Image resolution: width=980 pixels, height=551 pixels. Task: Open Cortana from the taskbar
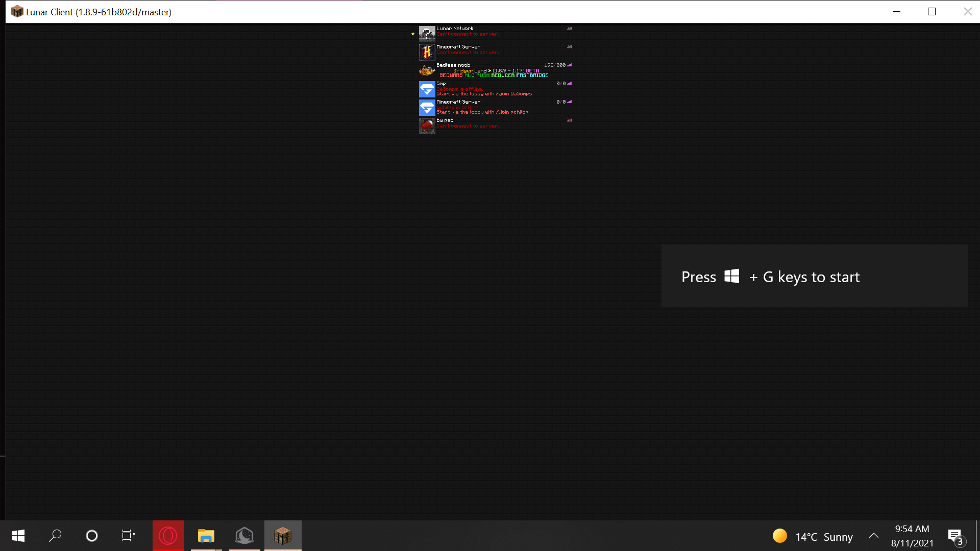(92, 536)
